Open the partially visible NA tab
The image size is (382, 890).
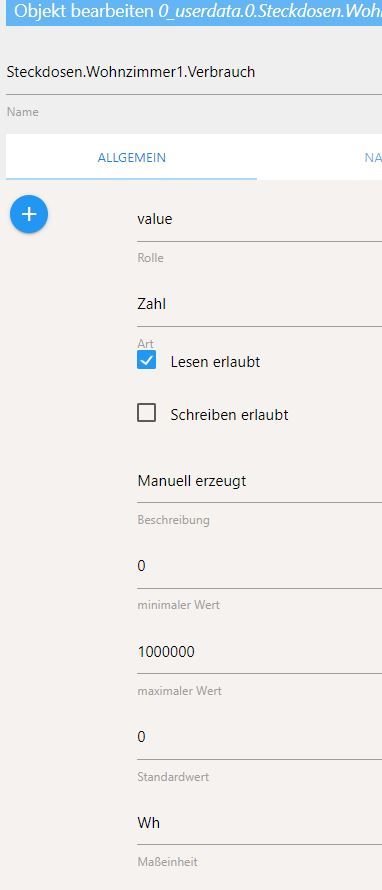pyautogui.click(x=373, y=157)
